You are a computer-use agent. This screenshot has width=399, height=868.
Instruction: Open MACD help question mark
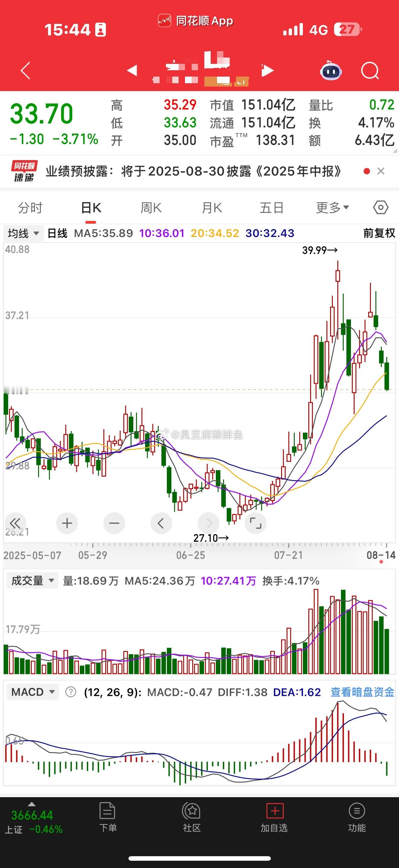tap(71, 692)
